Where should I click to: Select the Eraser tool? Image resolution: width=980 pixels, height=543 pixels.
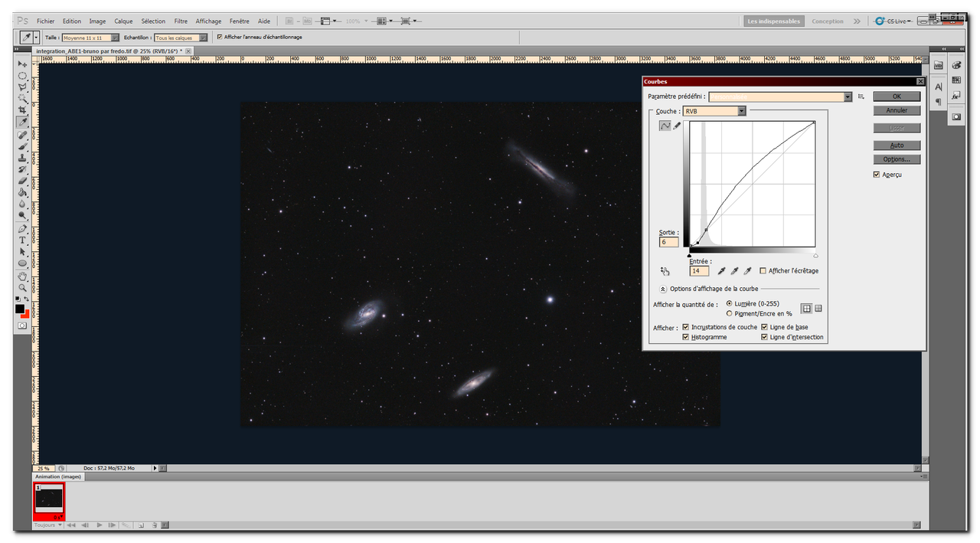pyautogui.click(x=22, y=181)
